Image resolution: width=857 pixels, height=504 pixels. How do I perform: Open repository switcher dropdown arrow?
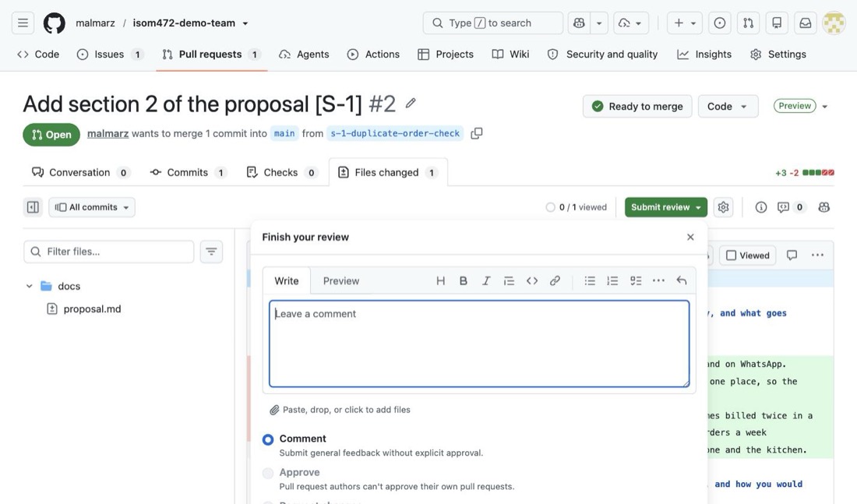[245, 23]
